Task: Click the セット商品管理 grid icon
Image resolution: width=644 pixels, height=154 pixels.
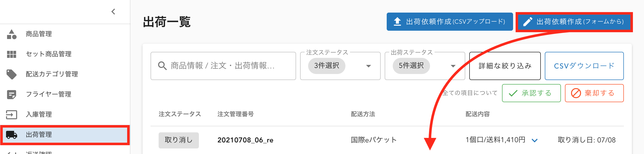Action: coord(12,54)
